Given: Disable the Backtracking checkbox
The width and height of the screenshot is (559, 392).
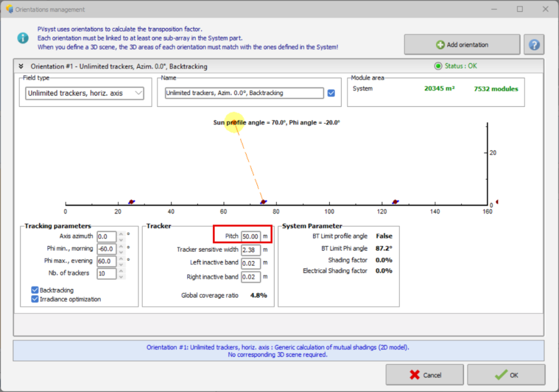Looking at the screenshot, I should point(35,290).
